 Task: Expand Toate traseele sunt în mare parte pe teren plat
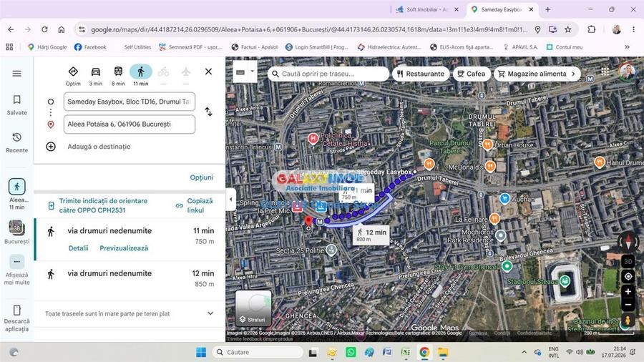[130, 313]
